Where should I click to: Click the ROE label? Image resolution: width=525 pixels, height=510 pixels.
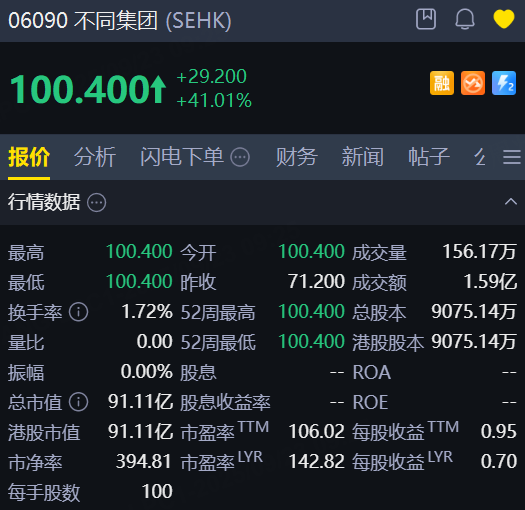coord(370,403)
